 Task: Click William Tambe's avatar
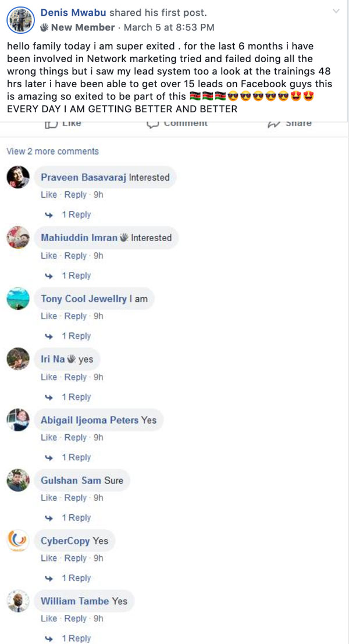[x=18, y=601]
